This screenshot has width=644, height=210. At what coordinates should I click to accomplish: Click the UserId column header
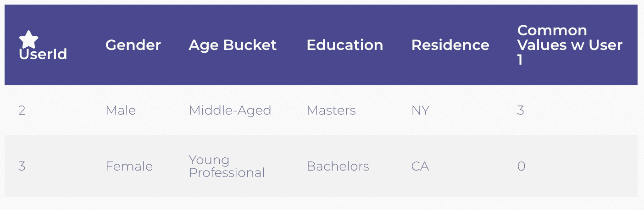coord(43,55)
